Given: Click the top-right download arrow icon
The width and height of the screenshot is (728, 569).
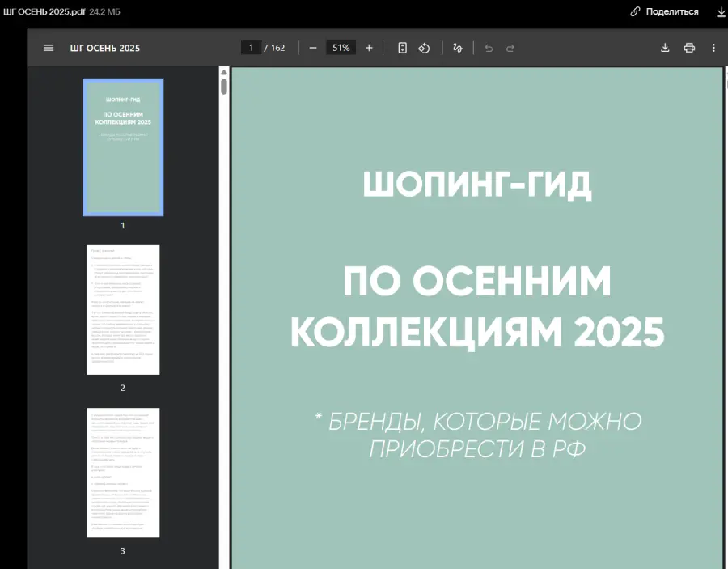Looking at the screenshot, I should click(721, 11).
